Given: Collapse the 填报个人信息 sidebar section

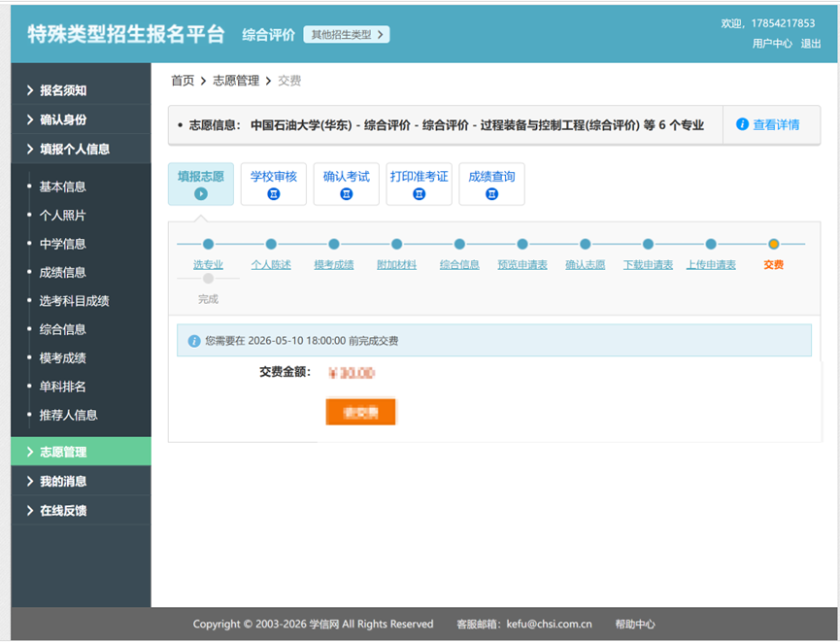Looking at the screenshot, I should click(81, 149).
